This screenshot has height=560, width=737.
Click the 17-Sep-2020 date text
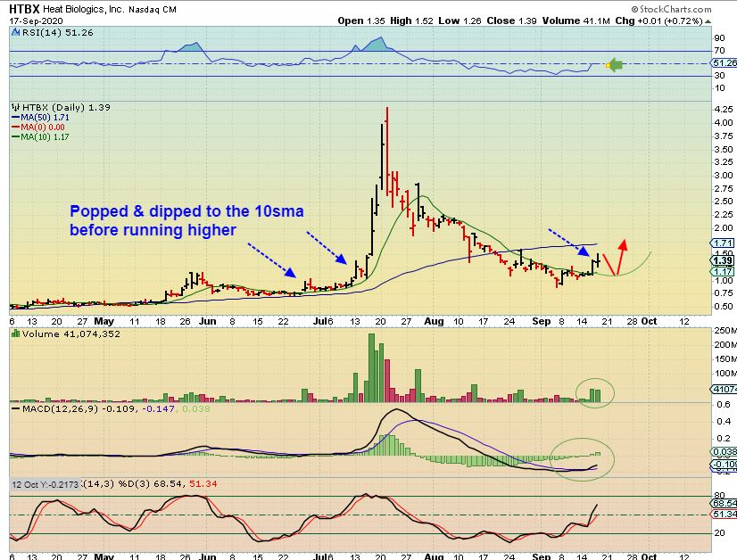[36, 21]
